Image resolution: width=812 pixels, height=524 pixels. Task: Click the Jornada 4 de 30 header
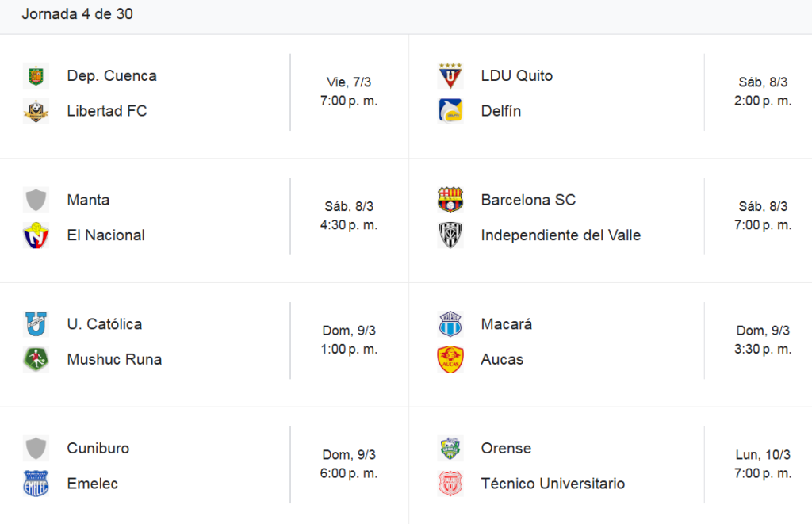click(77, 14)
